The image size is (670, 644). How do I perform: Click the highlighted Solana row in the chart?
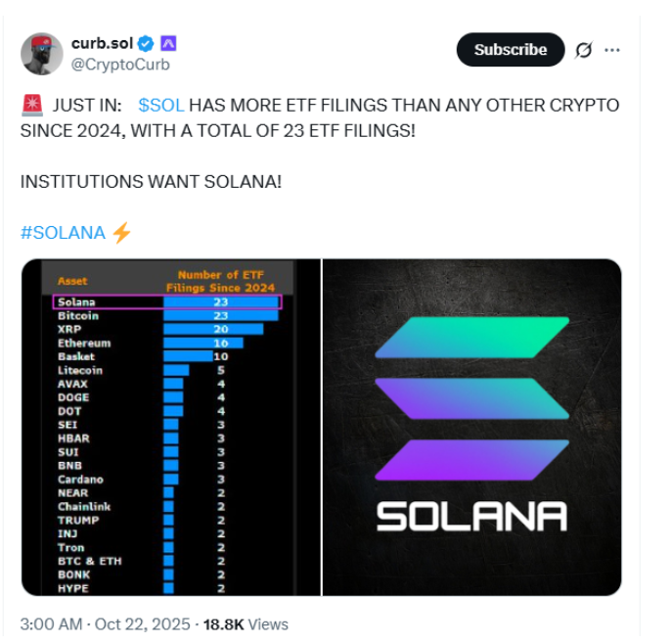(x=166, y=302)
